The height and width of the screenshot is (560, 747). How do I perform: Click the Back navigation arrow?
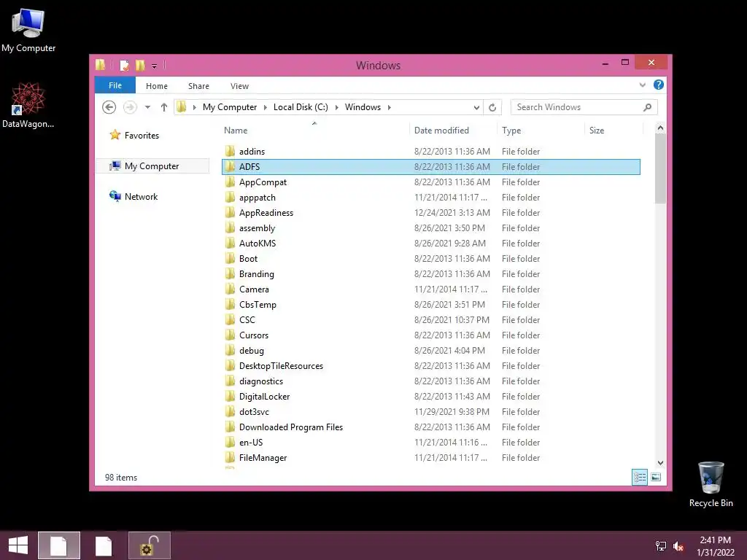coord(109,107)
